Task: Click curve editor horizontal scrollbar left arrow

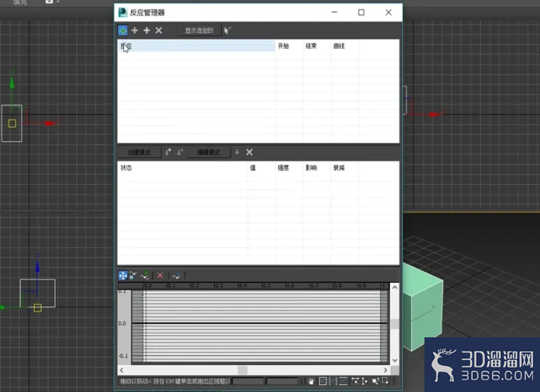Action: 122,370
